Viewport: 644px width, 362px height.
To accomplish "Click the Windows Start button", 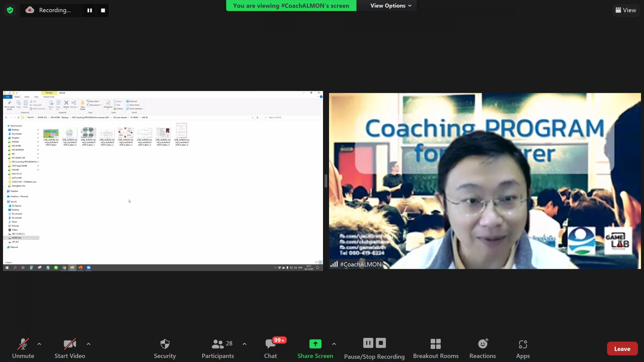I will (x=7, y=268).
